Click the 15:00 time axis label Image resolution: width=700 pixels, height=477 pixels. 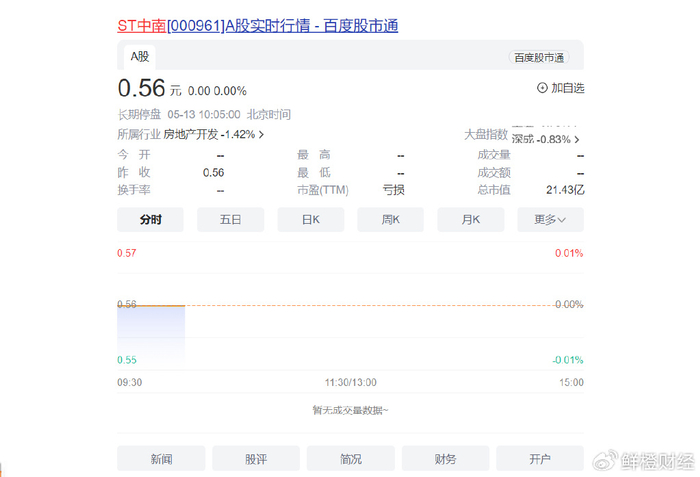pyautogui.click(x=571, y=383)
